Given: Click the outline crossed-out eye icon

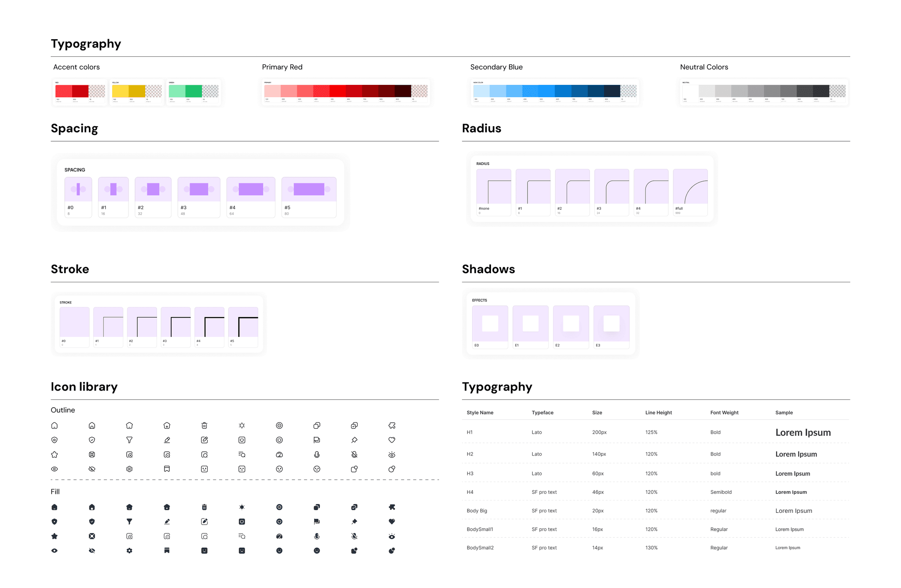Looking at the screenshot, I should [92, 469].
